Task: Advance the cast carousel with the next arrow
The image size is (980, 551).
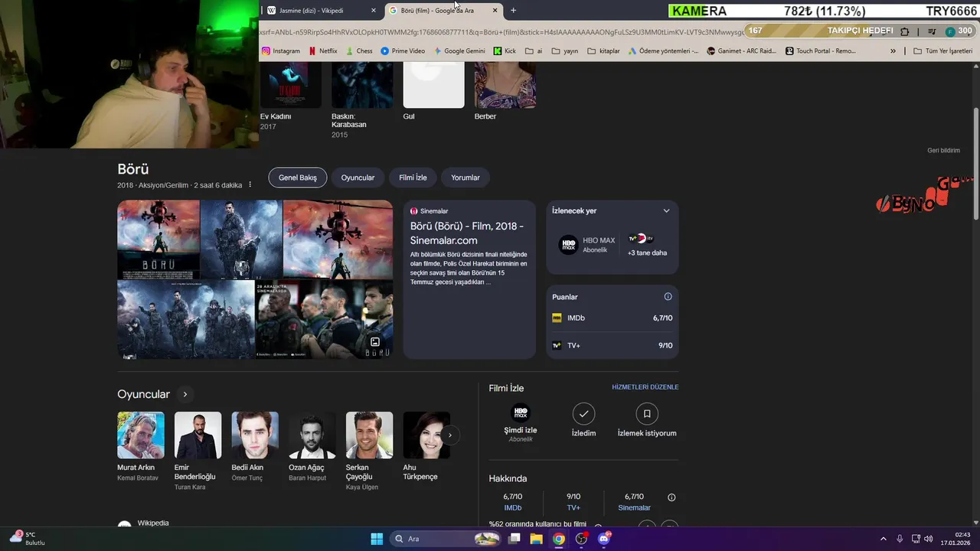Action: (x=450, y=435)
